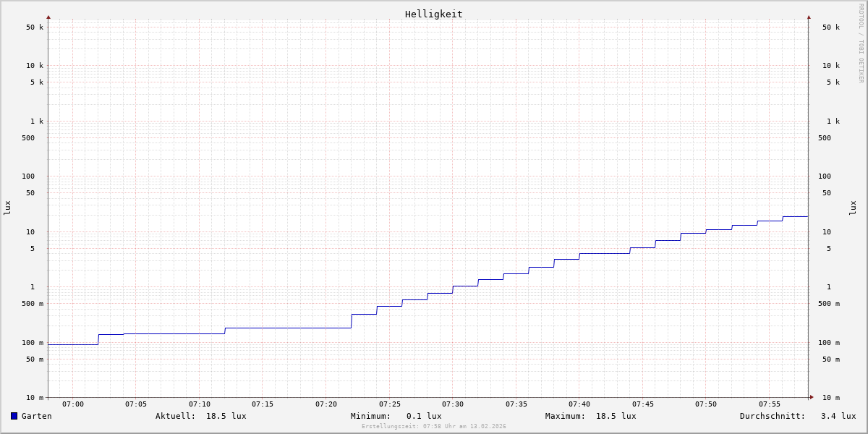
Task: Click the RRDTOOL / TOBI OETIKER watermark
Action: [861, 43]
